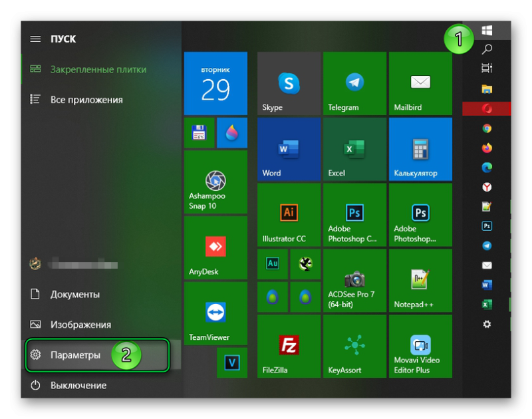Open the Mailbird tile
This screenshot has height=419, width=532.
tap(421, 83)
